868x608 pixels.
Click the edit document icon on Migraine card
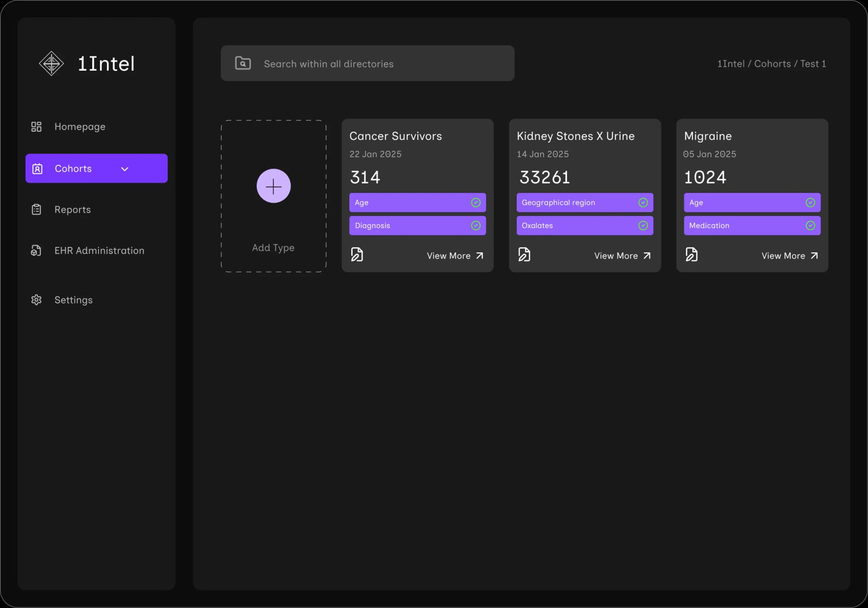(x=692, y=255)
